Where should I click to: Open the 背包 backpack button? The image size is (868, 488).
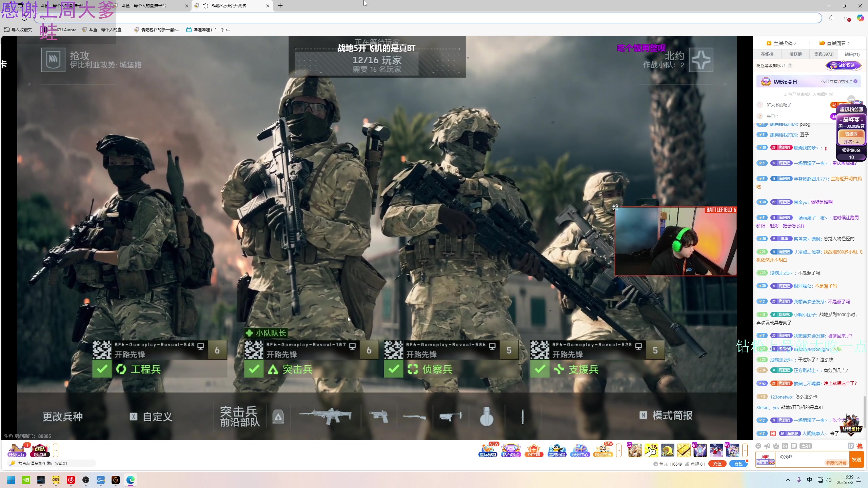tap(738, 464)
